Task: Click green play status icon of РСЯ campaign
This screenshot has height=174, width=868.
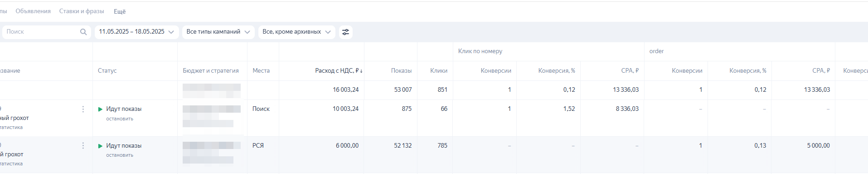Action: click(x=100, y=146)
